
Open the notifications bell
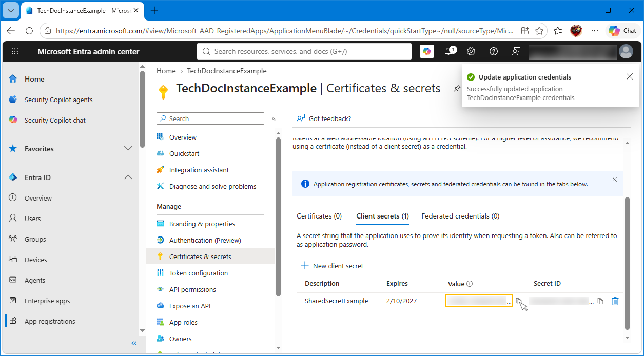450,51
